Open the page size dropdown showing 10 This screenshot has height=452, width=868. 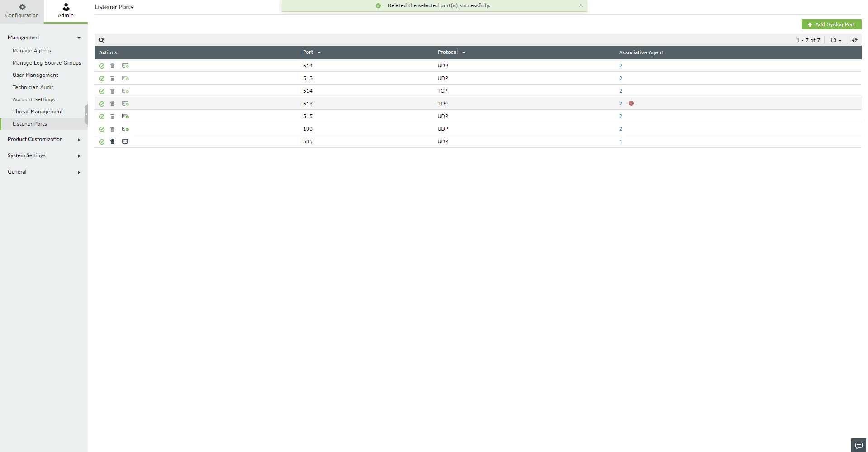(835, 40)
